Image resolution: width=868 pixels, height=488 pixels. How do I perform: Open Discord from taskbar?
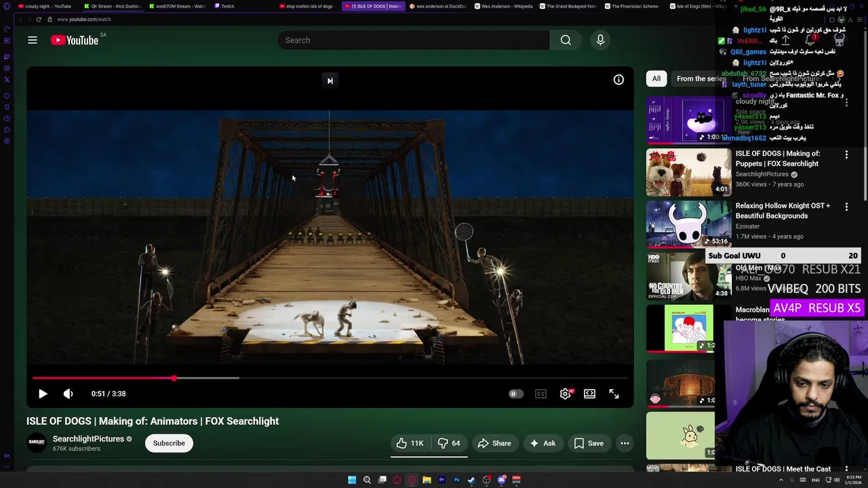(502, 480)
